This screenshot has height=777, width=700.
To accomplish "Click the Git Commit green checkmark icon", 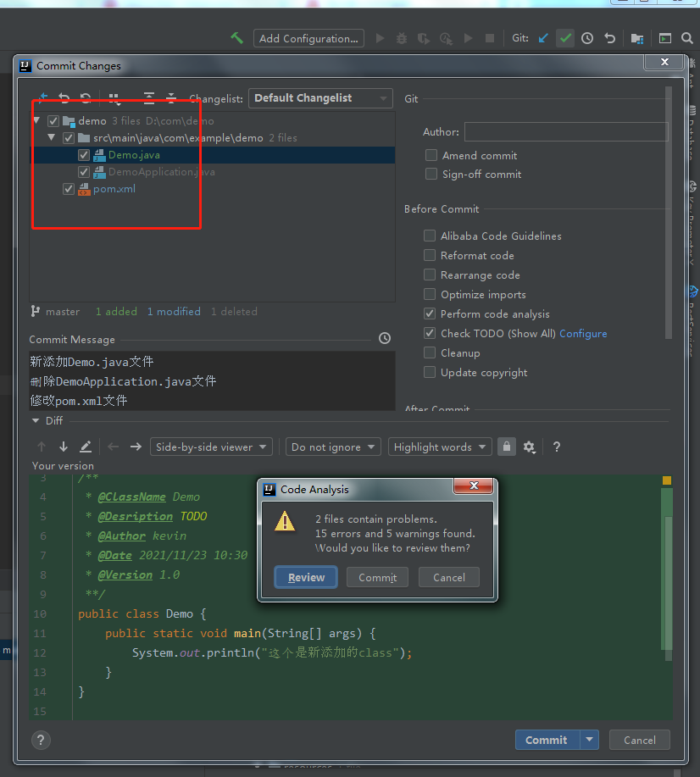I will (x=565, y=38).
